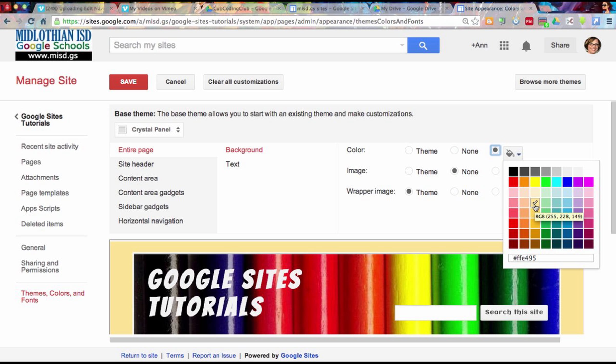This screenshot has height=364, width=616.
Task: Reload the page with browser refresh
Action: coord(31,21)
